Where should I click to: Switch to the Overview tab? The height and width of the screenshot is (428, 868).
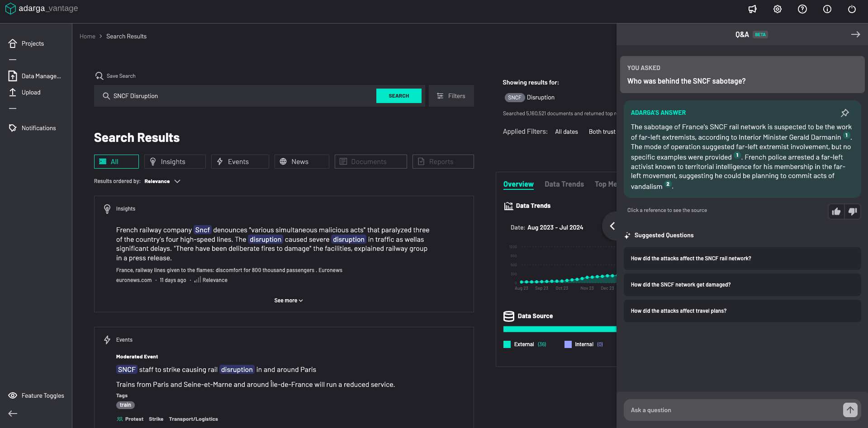[x=518, y=184]
